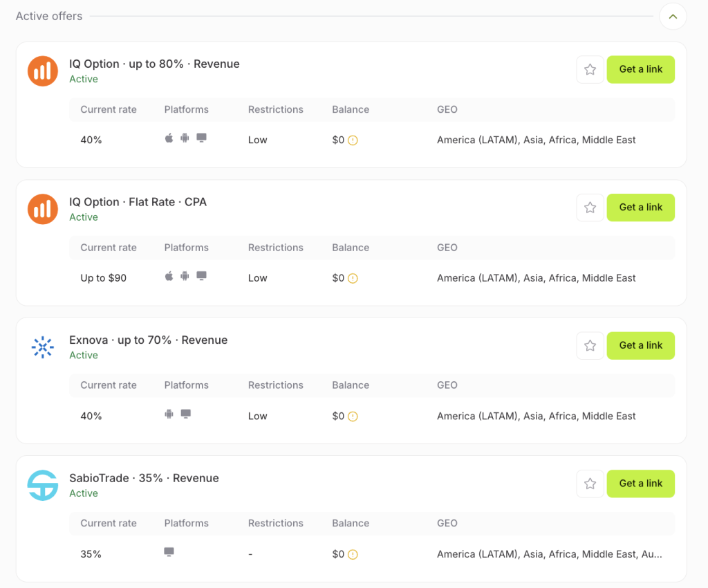
Task: Click the Exnova offer logo
Action: click(42, 347)
